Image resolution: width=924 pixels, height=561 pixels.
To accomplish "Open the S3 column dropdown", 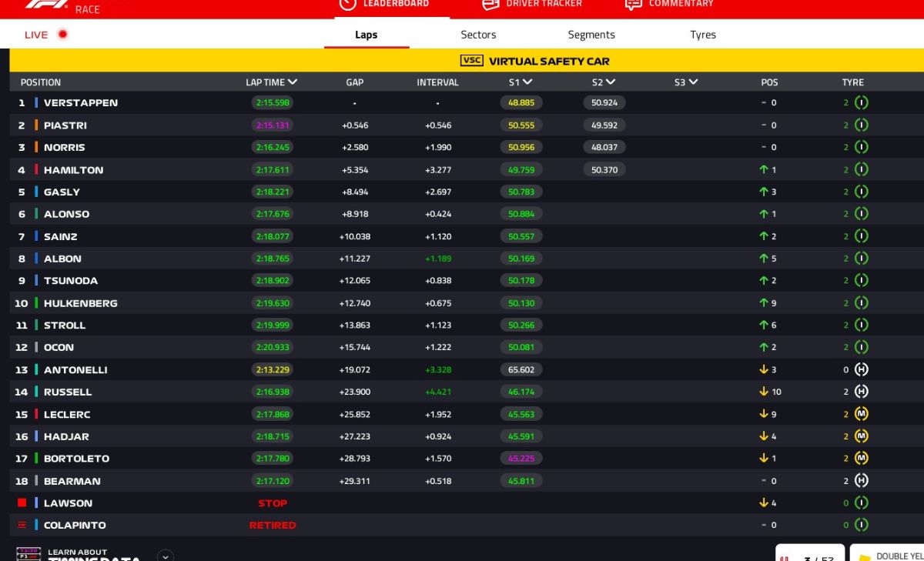I will coord(692,82).
